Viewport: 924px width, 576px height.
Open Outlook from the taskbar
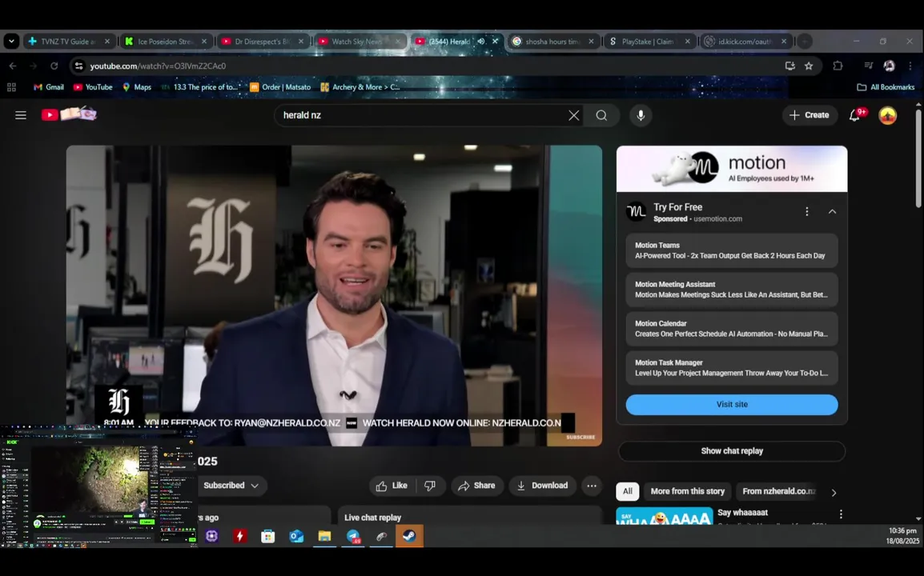coord(296,536)
